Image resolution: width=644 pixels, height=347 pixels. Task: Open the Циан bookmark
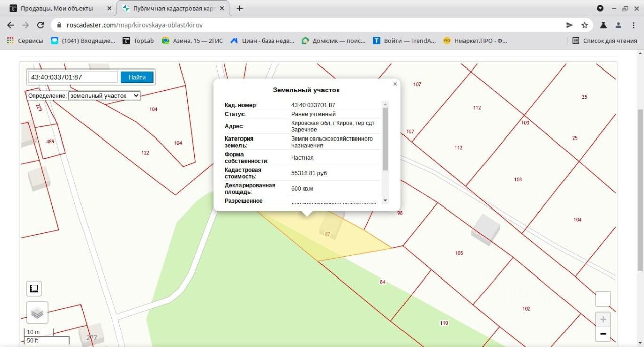tap(263, 41)
